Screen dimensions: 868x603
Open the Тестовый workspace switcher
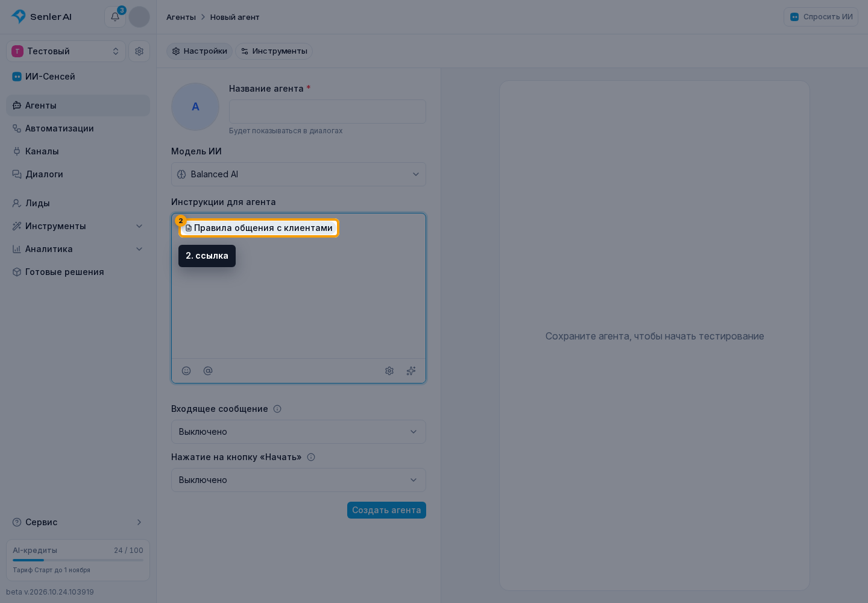point(66,51)
